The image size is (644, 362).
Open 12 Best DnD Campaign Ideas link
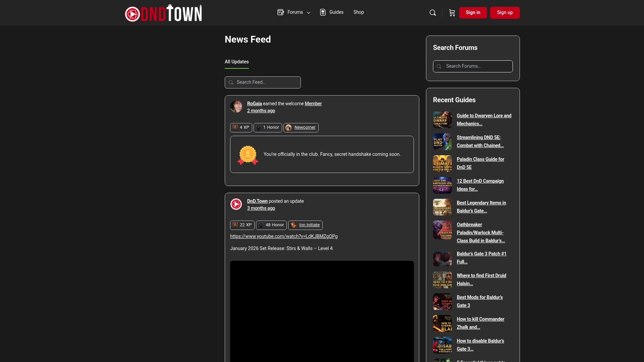[480, 185]
